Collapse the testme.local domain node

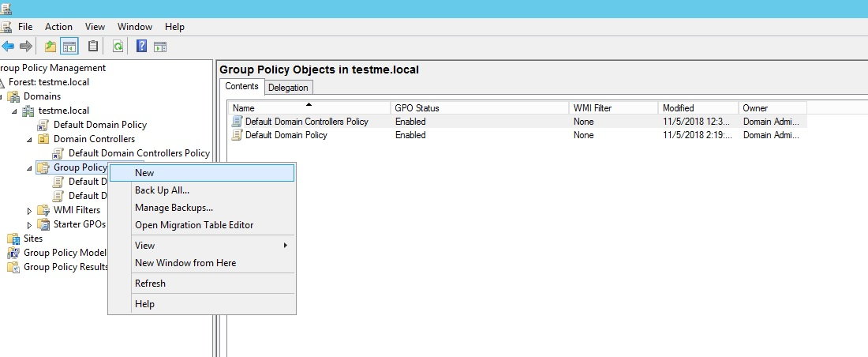coord(15,111)
